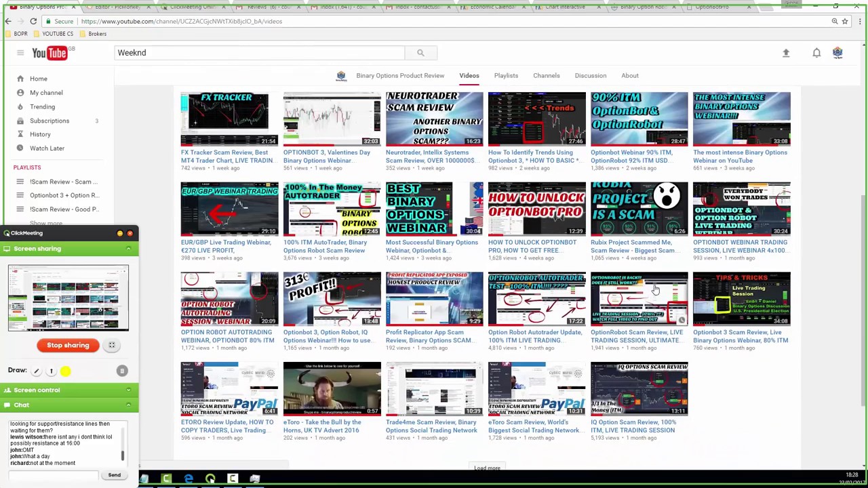Image resolution: width=868 pixels, height=488 pixels.
Task: Open the channel avatar icon beside Binary Options Product Review
Action: pos(341,76)
